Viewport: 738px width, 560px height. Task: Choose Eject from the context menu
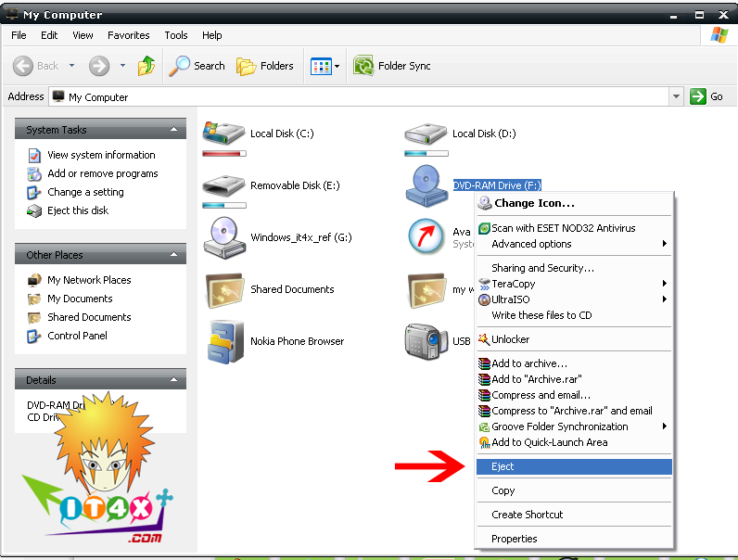tap(503, 466)
